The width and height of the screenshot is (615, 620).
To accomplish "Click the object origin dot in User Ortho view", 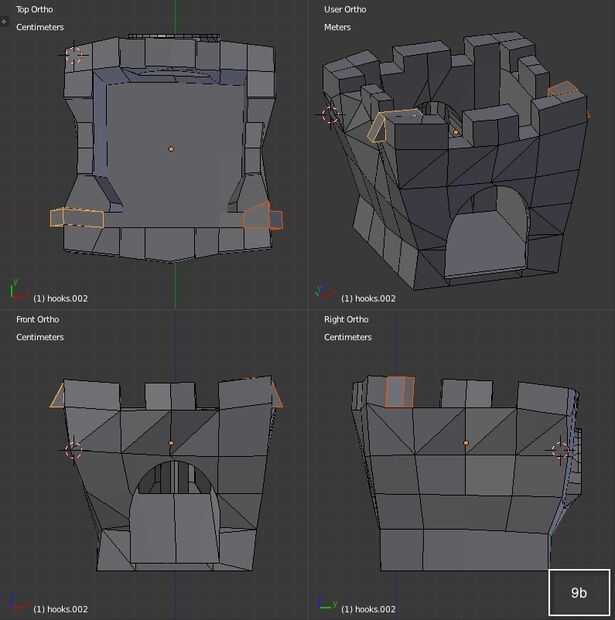I will (456, 132).
